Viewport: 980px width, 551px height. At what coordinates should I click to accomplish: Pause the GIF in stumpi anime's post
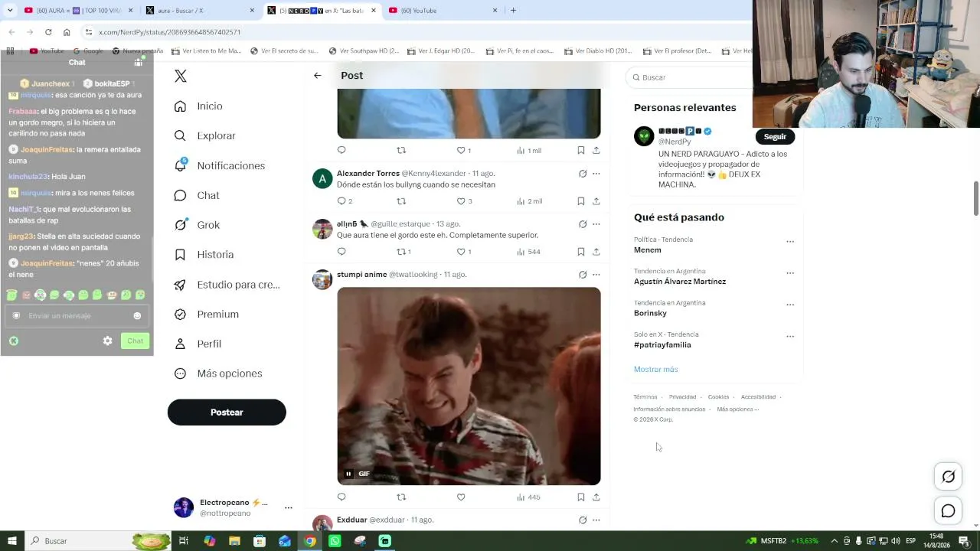tap(348, 474)
